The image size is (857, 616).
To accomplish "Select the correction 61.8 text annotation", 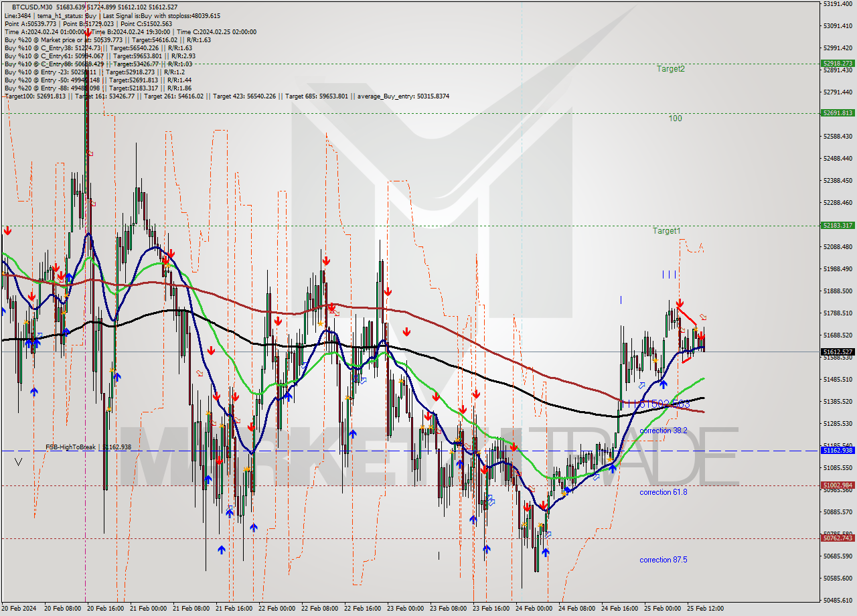I will click(x=665, y=493).
